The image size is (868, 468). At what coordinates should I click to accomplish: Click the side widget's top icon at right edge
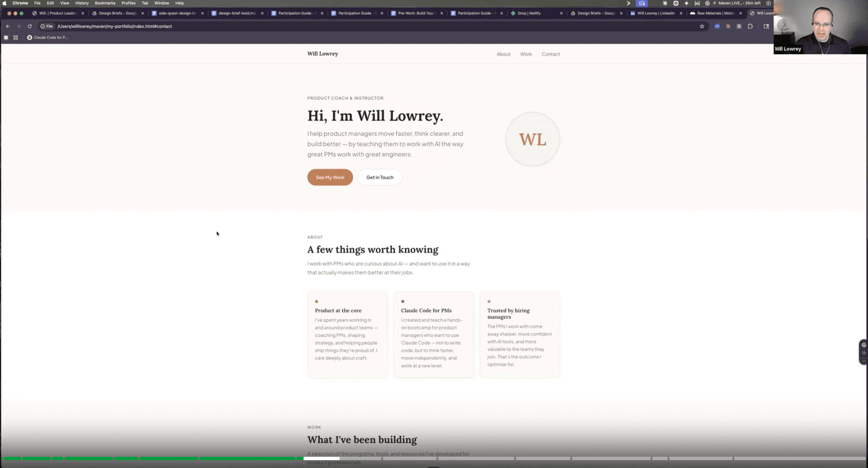click(864, 345)
